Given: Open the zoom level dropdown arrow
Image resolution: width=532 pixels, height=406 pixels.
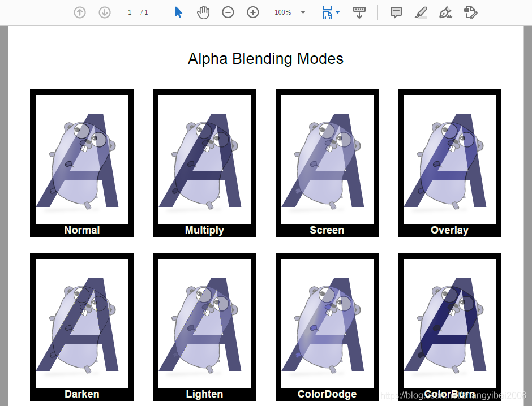Looking at the screenshot, I should pyautogui.click(x=303, y=12).
